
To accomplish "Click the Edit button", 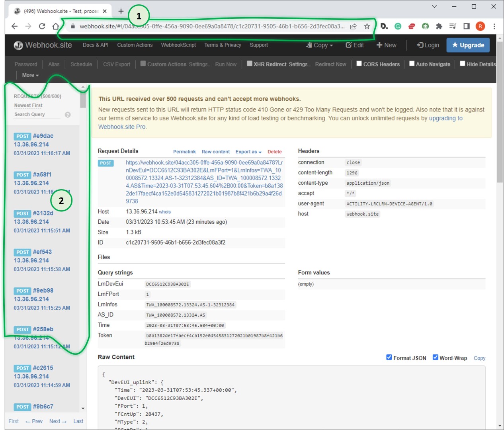I will (x=355, y=45).
